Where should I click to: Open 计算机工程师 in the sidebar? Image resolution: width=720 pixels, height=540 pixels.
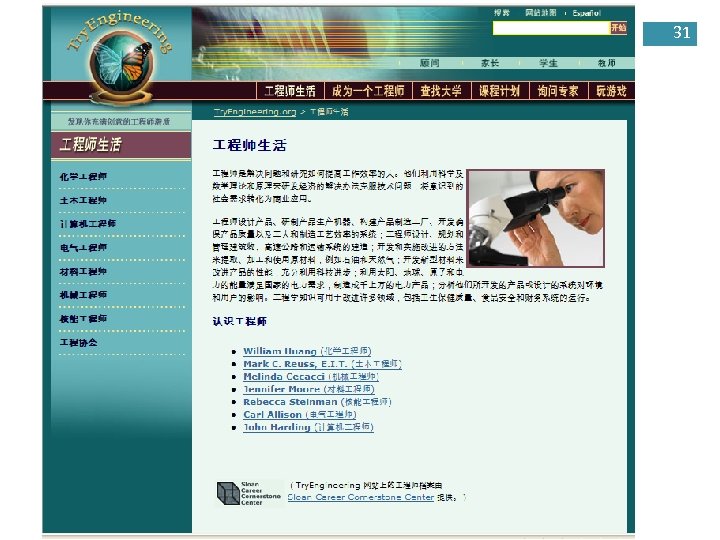(88, 224)
